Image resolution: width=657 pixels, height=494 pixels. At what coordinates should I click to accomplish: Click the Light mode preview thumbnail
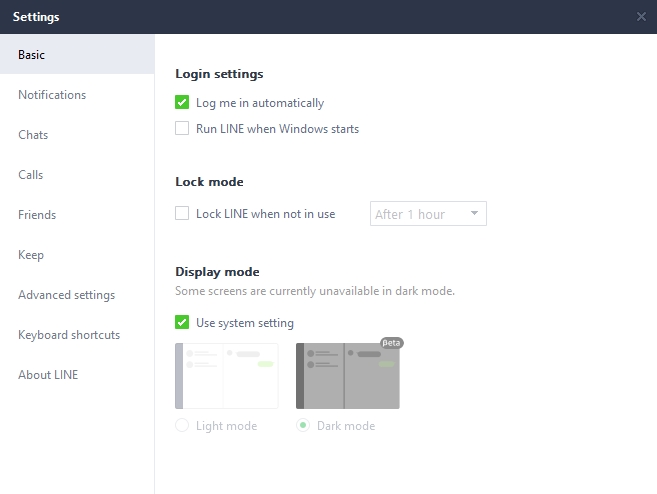pyautogui.click(x=227, y=376)
